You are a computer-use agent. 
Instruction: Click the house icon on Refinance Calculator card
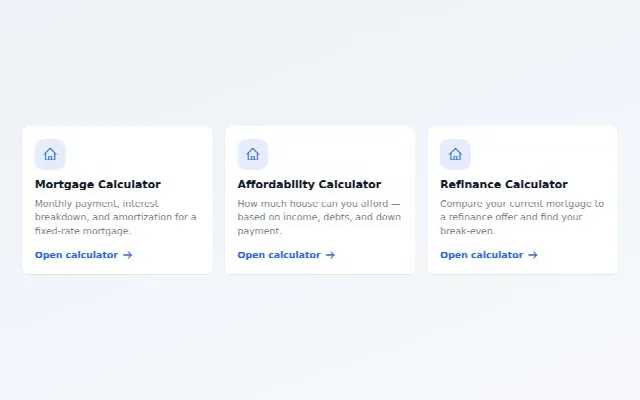tap(455, 154)
